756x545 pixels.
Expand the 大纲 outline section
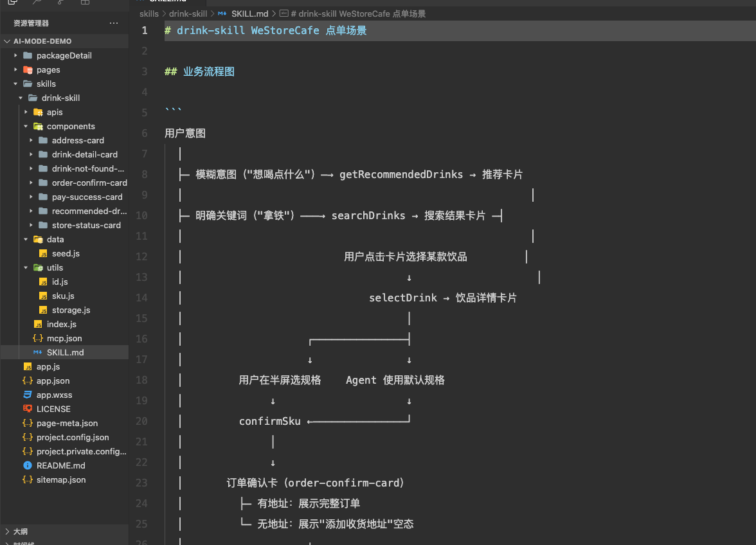(x=7, y=531)
